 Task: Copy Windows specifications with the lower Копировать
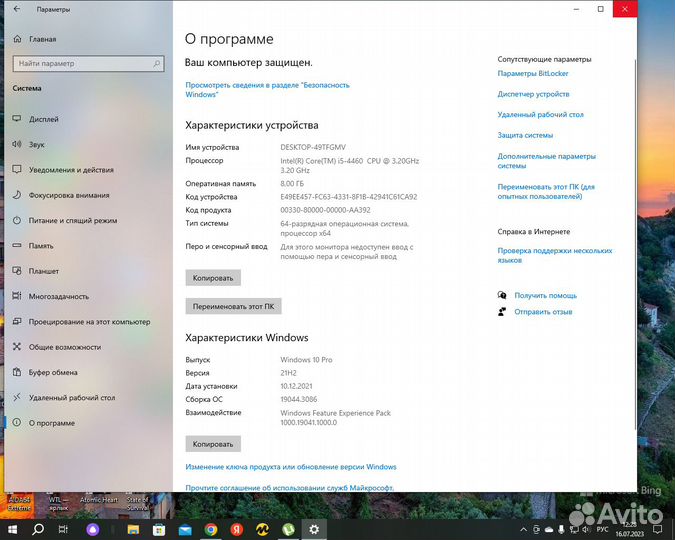coord(213,444)
